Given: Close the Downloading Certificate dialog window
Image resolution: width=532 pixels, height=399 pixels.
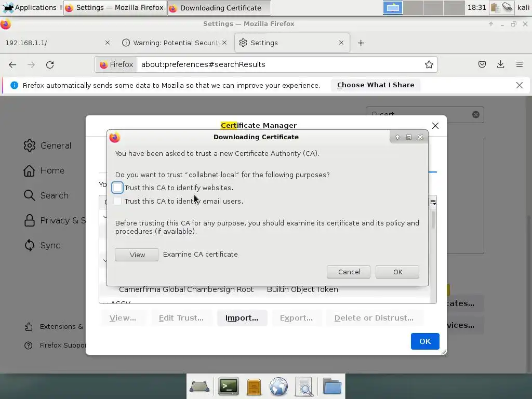Looking at the screenshot, I should coord(420,137).
